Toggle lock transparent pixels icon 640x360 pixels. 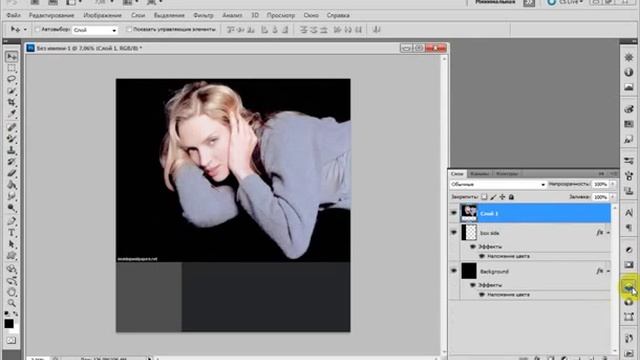click(484, 197)
